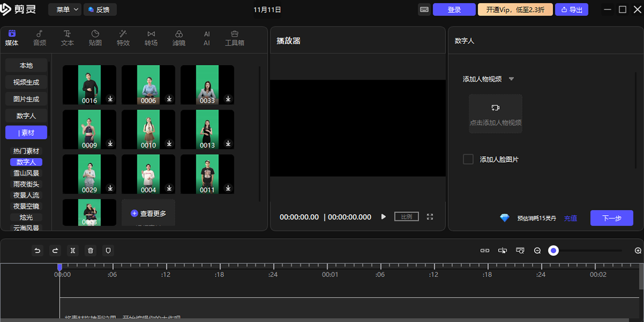Expand the 添加人物视频 dropdown arrow

[x=511, y=79]
